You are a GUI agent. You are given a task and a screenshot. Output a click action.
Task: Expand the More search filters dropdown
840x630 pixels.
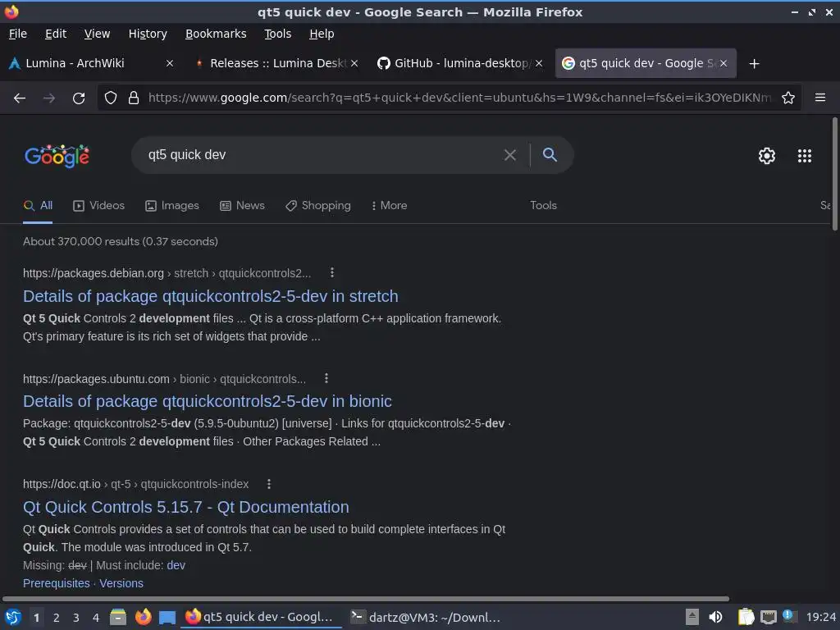coord(390,206)
